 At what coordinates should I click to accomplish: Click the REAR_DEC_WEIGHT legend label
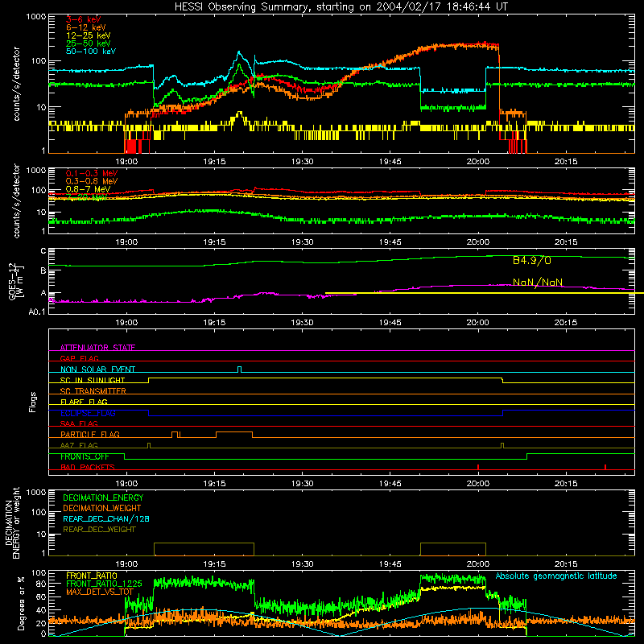(x=99, y=530)
